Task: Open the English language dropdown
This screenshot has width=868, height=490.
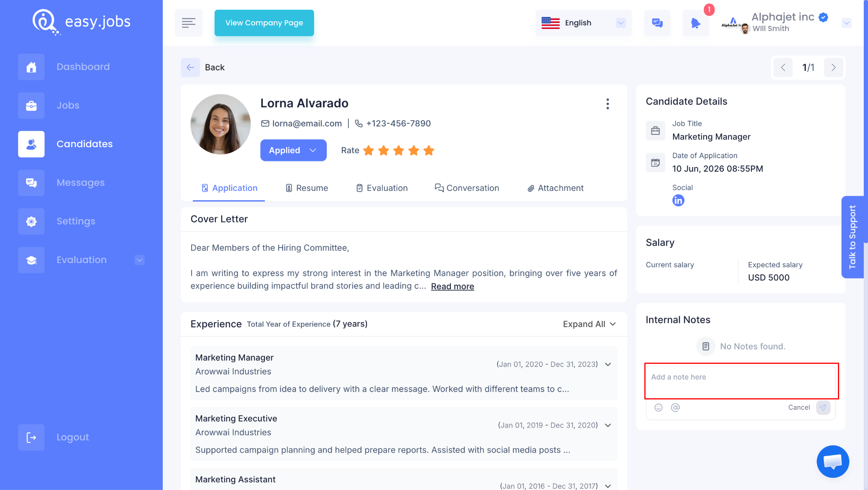Action: point(584,23)
